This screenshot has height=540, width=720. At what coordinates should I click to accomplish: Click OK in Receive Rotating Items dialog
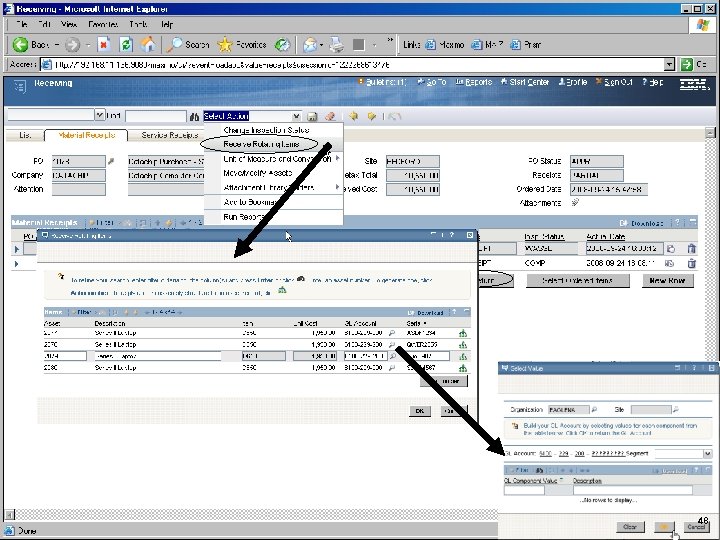pos(420,411)
